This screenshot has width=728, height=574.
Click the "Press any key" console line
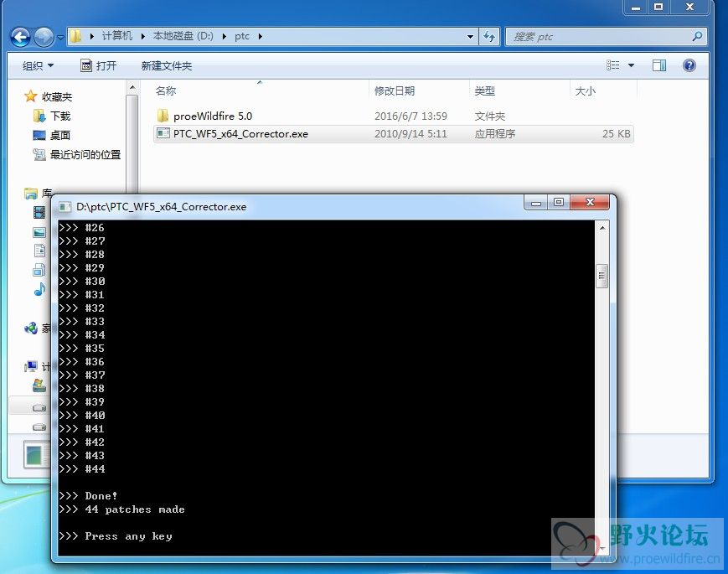click(129, 536)
